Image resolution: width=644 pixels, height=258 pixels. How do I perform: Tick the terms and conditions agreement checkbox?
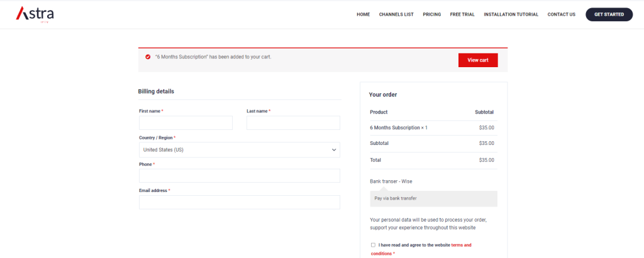[373, 245]
